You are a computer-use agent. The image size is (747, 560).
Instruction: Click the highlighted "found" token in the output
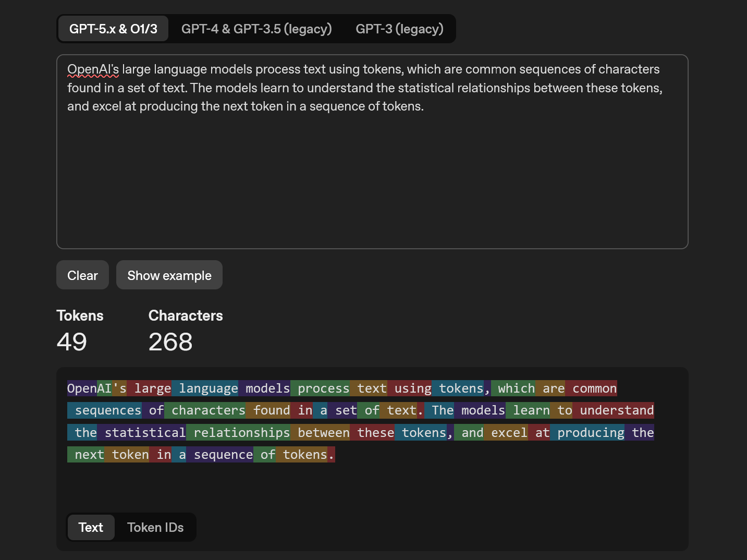click(268, 410)
